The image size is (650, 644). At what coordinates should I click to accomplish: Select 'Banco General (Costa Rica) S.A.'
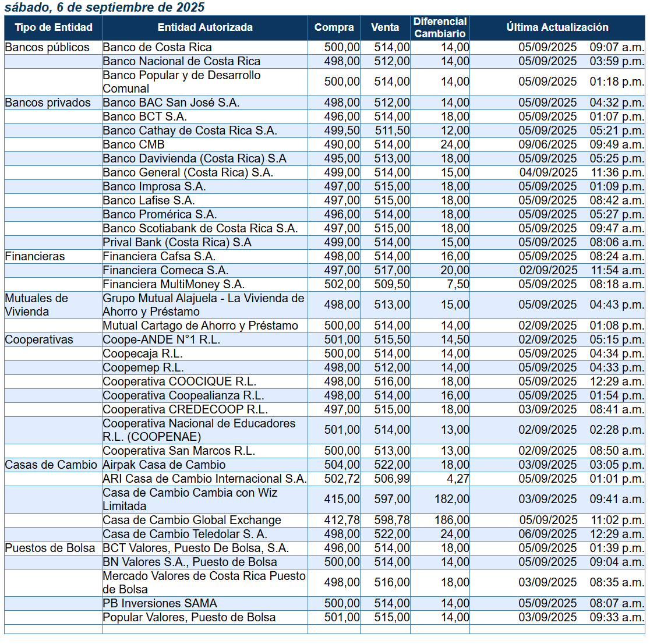[x=188, y=173]
